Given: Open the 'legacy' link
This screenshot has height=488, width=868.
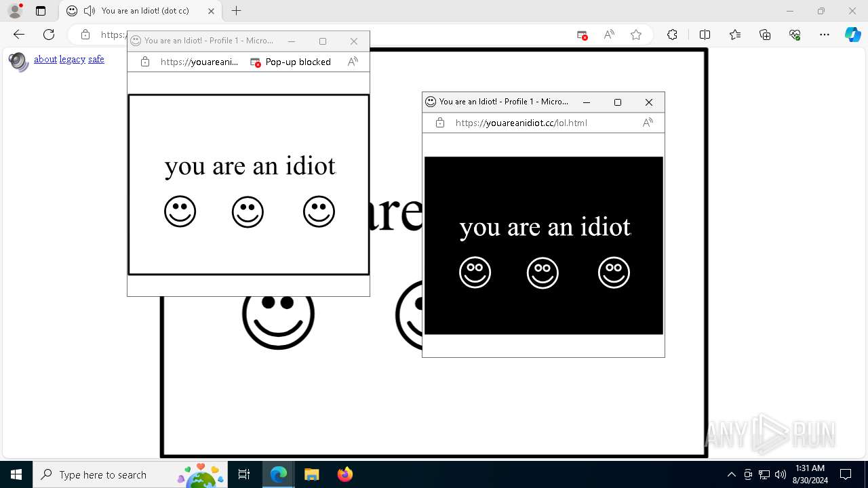Looking at the screenshot, I should click(x=73, y=60).
